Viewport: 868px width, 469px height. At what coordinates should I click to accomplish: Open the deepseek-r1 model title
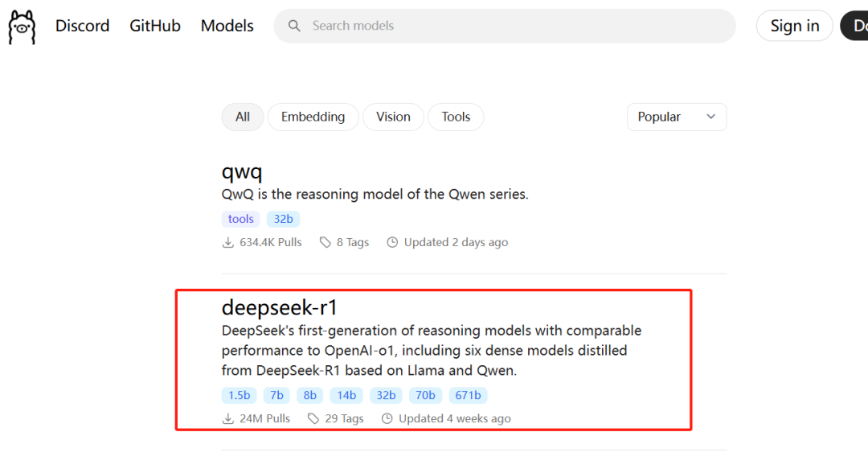pos(280,307)
